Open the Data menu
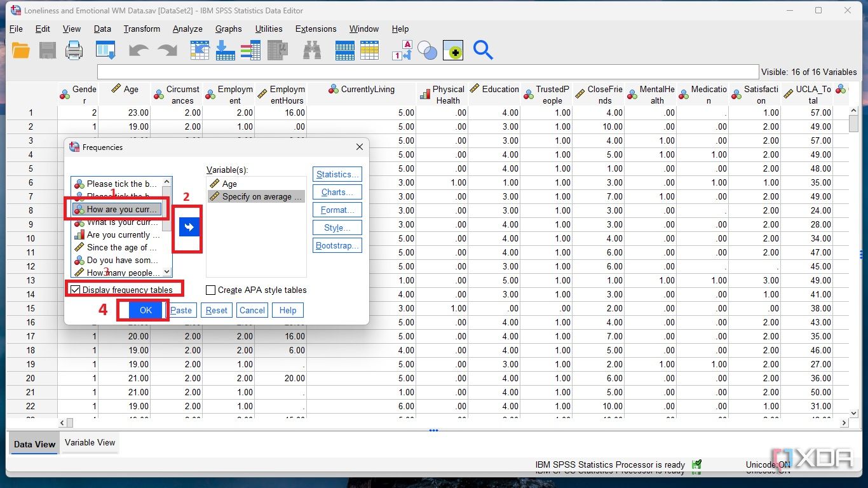This screenshot has height=488, width=868. 102,29
